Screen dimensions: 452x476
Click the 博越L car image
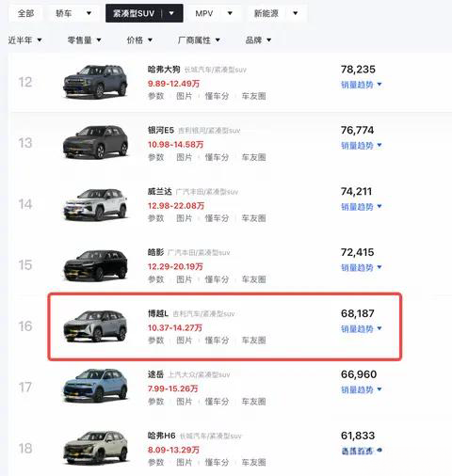click(x=95, y=325)
